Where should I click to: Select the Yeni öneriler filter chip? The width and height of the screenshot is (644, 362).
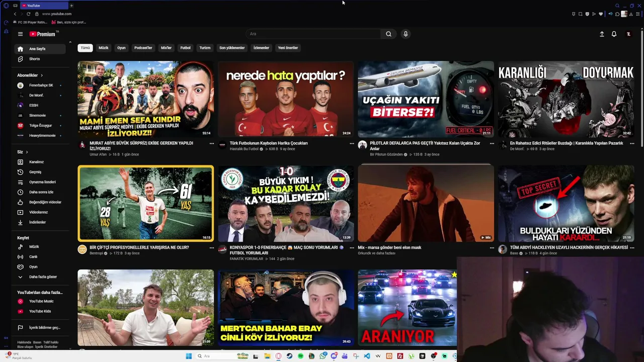coord(288,48)
